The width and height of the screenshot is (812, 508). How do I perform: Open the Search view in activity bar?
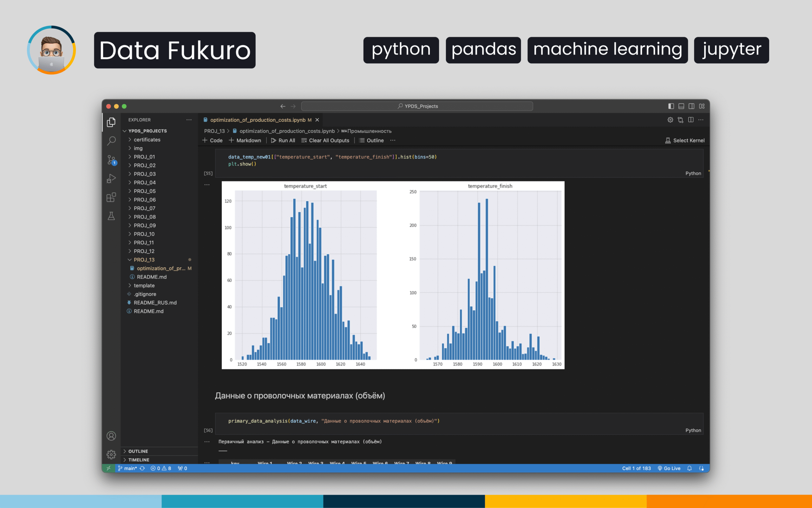tap(111, 140)
